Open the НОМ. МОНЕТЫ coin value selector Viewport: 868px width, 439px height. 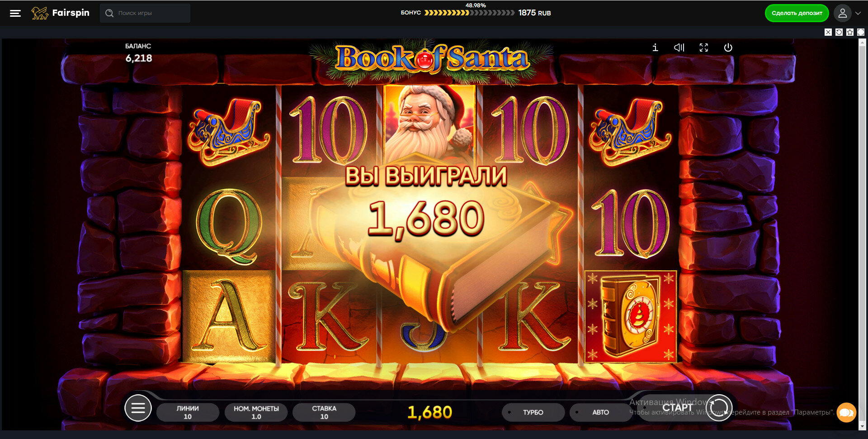[x=256, y=412]
